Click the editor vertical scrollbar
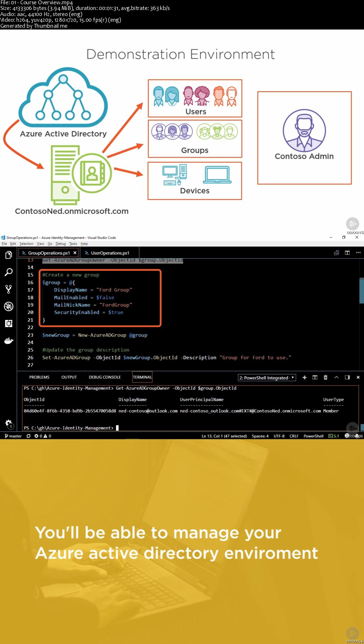364x644 pixels. [x=362, y=291]
